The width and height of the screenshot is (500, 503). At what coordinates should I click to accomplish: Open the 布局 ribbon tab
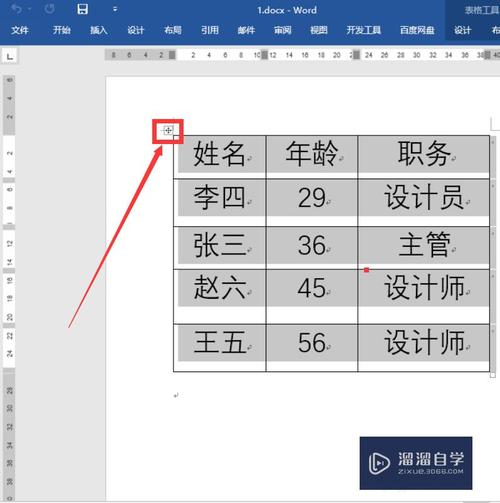click(x=173, y=30)
